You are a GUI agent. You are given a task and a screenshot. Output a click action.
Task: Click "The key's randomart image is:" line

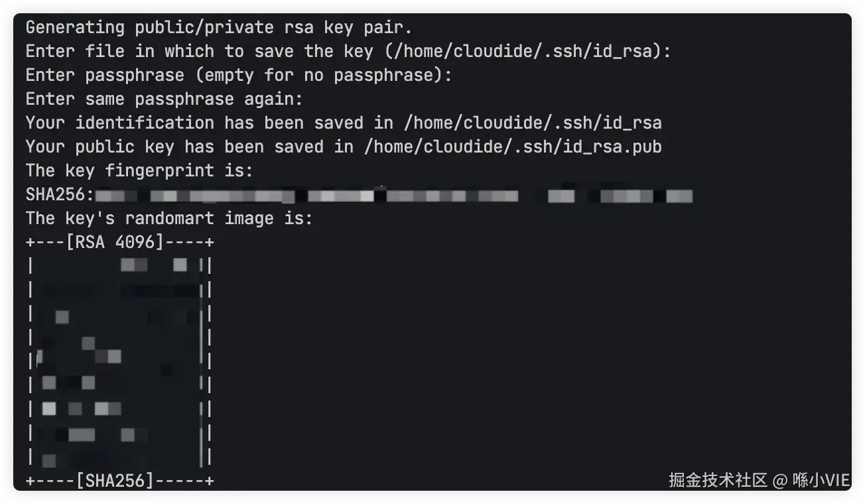coord(169,219)
